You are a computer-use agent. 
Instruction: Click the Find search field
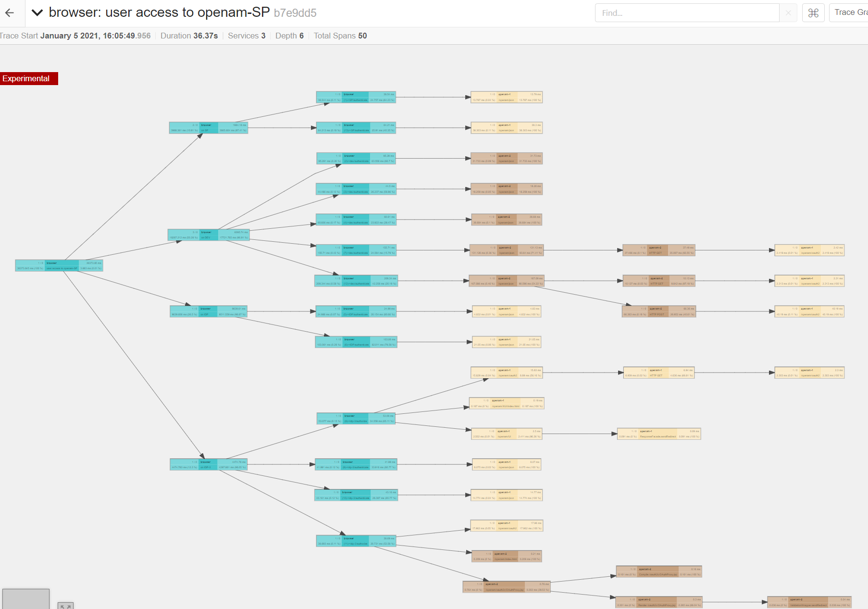click(686, 13)
